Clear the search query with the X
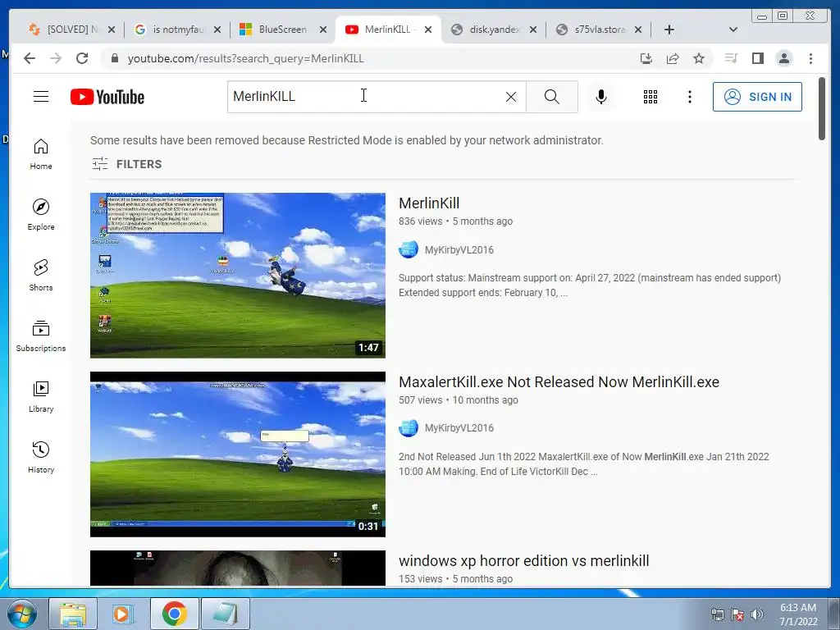 point(510,97)
